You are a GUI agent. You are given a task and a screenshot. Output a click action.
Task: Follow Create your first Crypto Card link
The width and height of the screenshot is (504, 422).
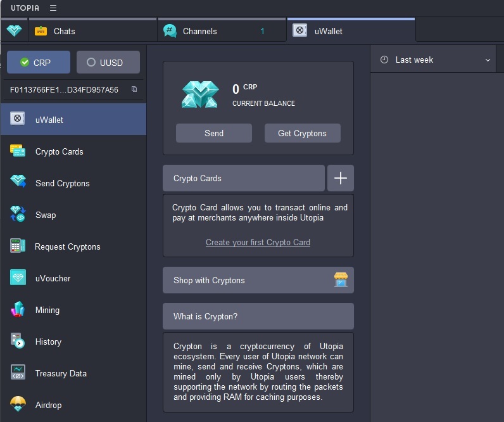tap(258, 242)
